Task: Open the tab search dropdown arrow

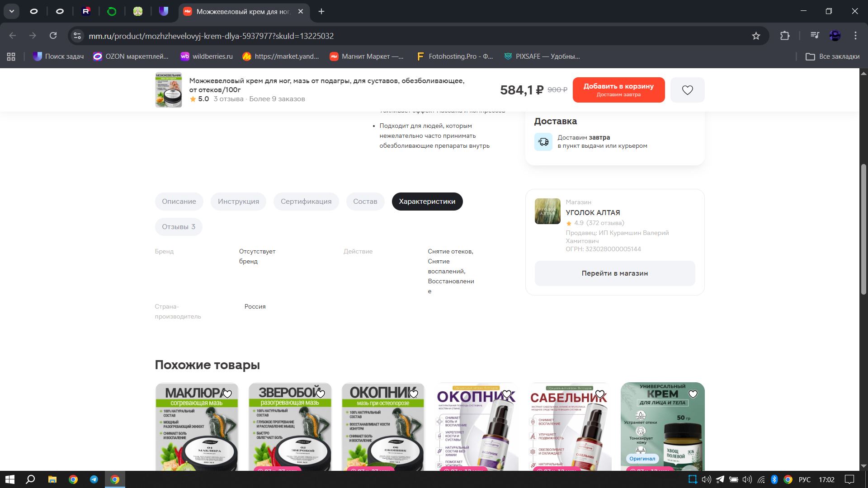Action: (x=11, y=11)
